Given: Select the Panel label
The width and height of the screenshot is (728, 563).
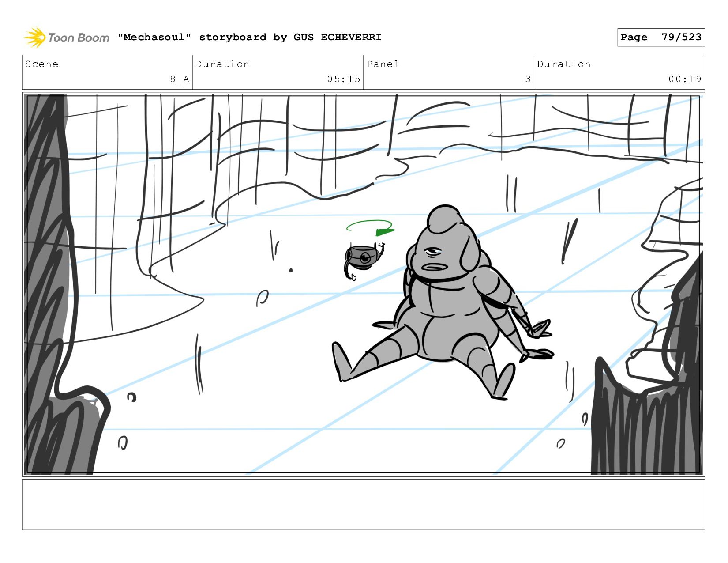Looking at the screenshot, I should 383,64.
